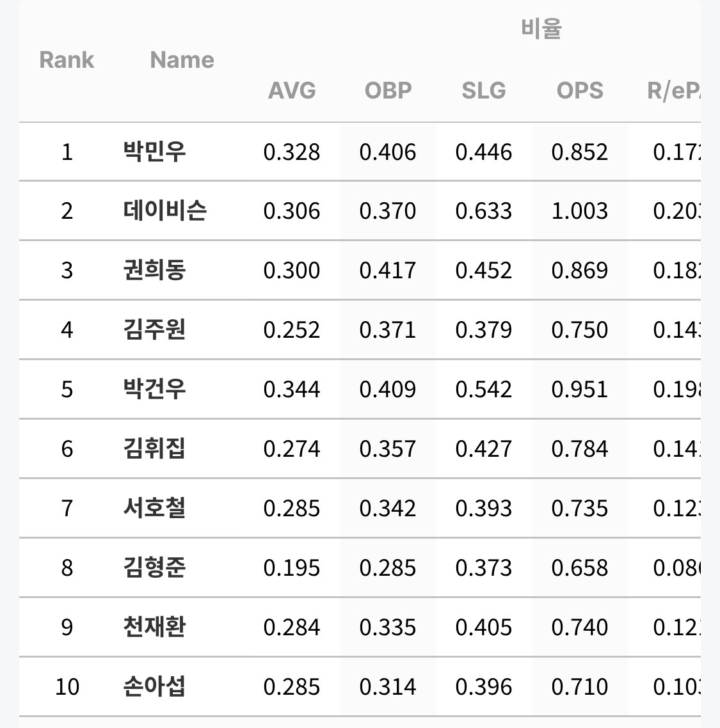720x728 pixels.
Task: Sort table by OBP column header
Action: pyautogui.click(x=388, y=90)
